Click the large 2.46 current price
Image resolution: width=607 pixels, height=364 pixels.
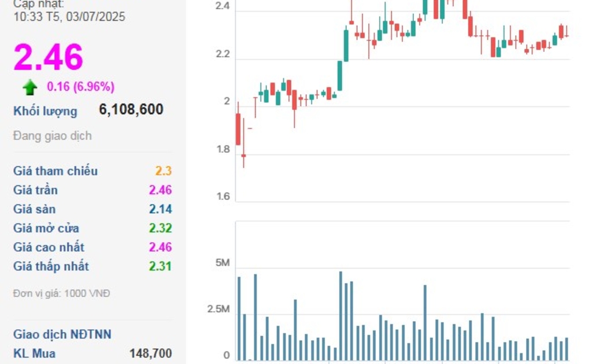pyautogui.click(x=49, y=57)
